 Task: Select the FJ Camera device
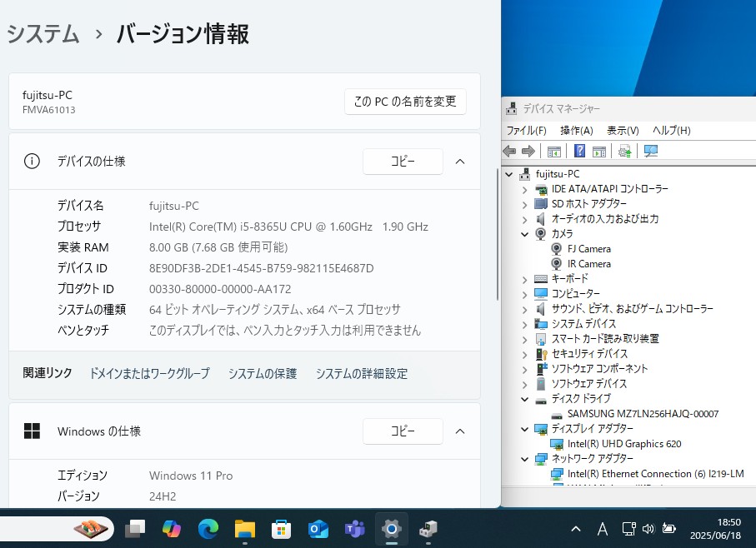pos(588,249)
